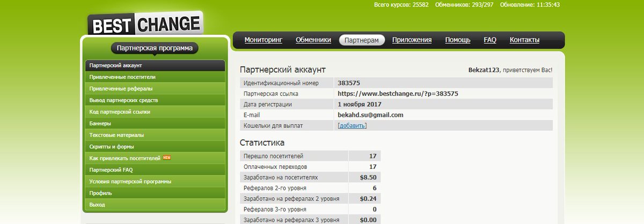Click the username Bekzat123
Image resolution: width=644 pixels, height=224 pixels.
pyautogui.click(x=484, y=70)
